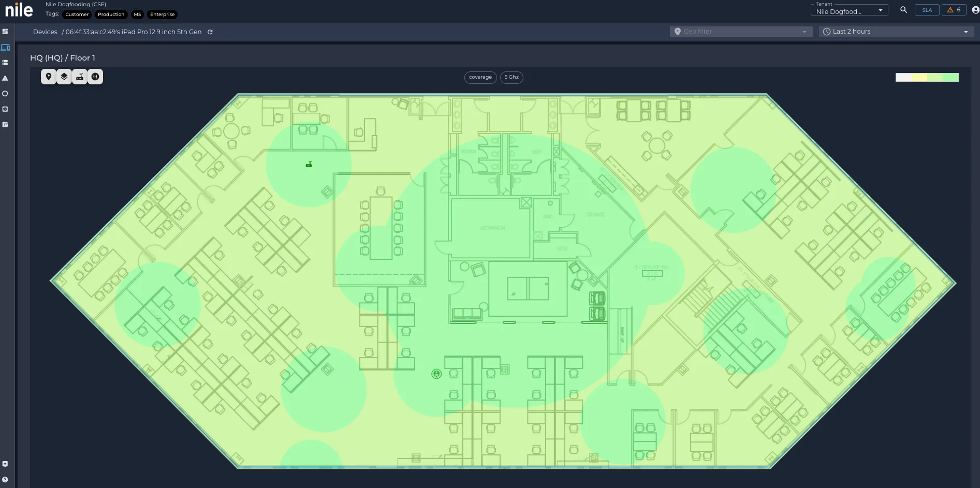Open the circular ring icon in sidebar
This screenshot has height=488, width=980.
(x=5, y=94)
